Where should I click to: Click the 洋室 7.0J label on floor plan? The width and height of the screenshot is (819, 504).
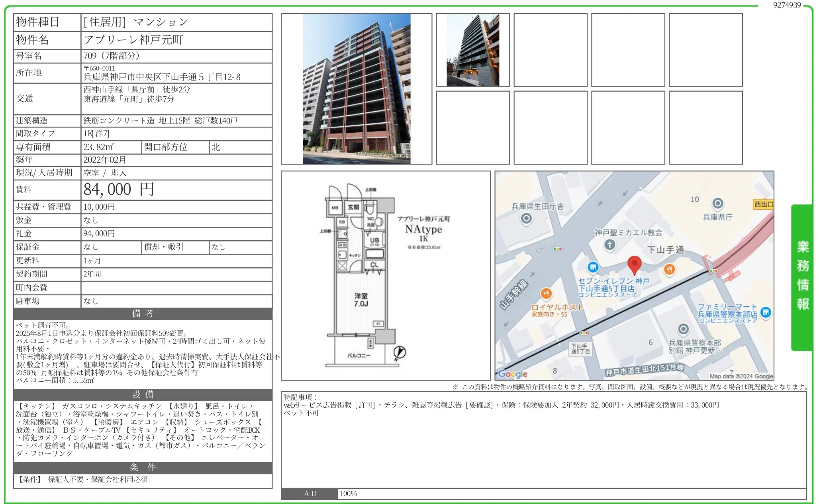361,300
